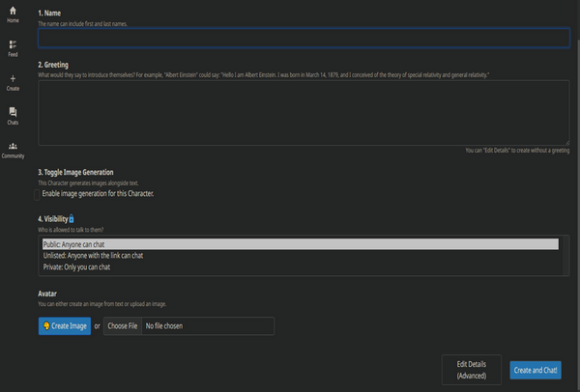
Task: Click inside the Greeting text area
Action: pyautogui.click(x=304, y=112)
